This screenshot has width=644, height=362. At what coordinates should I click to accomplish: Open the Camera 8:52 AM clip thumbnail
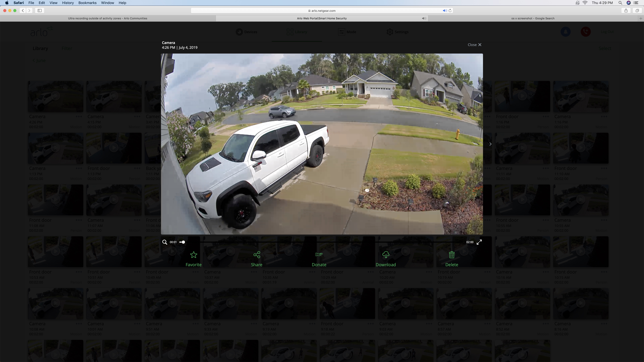522,303
